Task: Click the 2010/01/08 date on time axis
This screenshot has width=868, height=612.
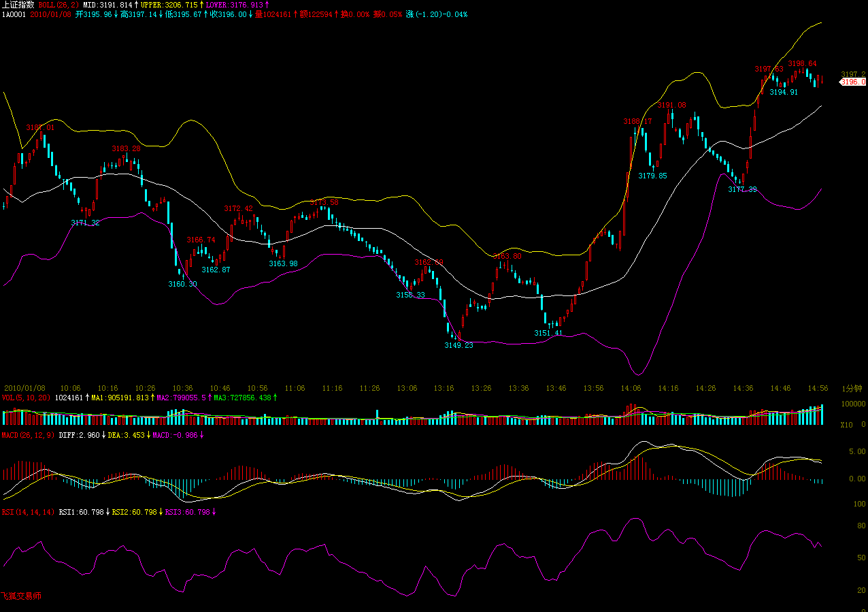Action: (x=24, y=388)
